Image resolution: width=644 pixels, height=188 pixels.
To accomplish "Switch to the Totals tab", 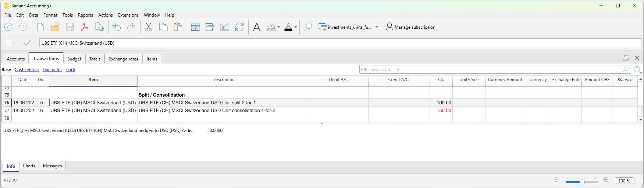I will coord(95,59).
